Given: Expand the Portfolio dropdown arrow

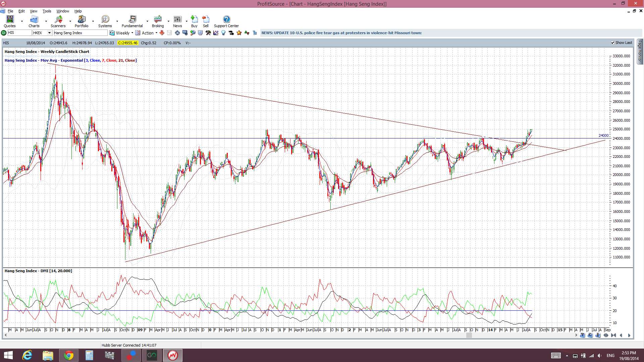Looking at the screenshot, I should pos(93,21).
